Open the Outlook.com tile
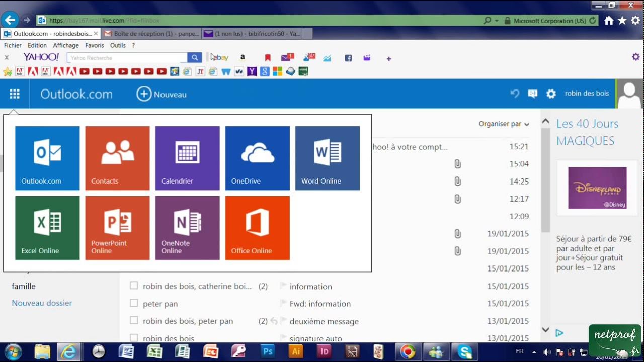This screenshot has height=362, width=644. point(47,158)
